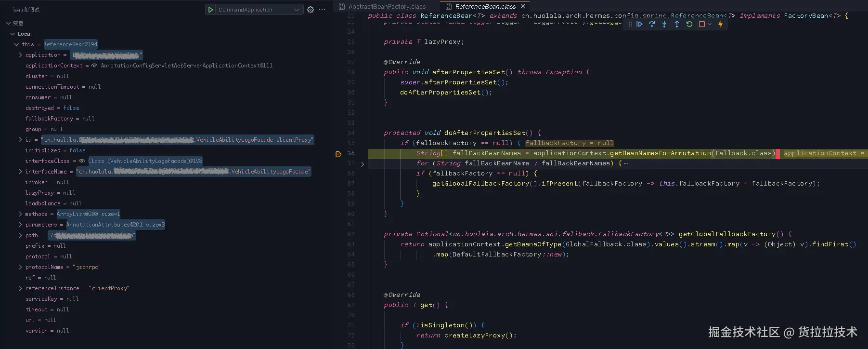Click getBeanNamesForAnnotation in the highlighted line

tap(661, 153)
